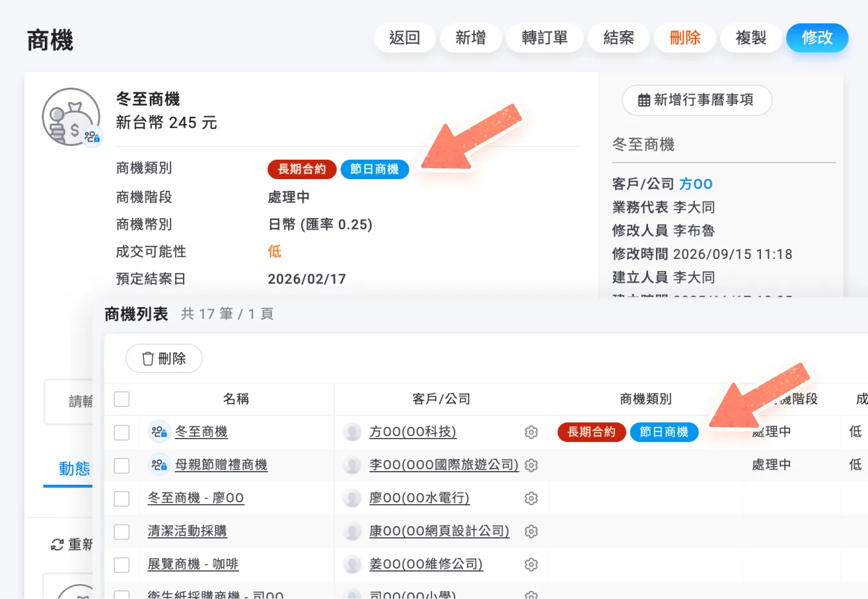Toggle the select-all checkbox in table header

pyautogui.click(x=122, y=398)
